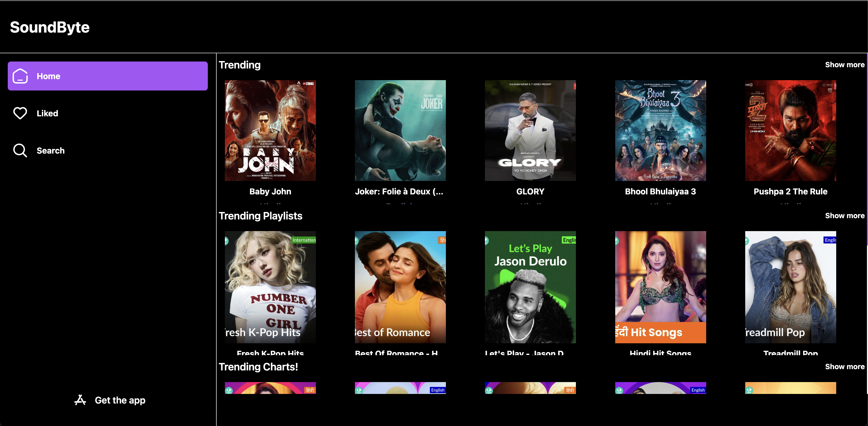
Task: Click the first Trending Charts cover with Hindi badge
Action: coord(270,388)
